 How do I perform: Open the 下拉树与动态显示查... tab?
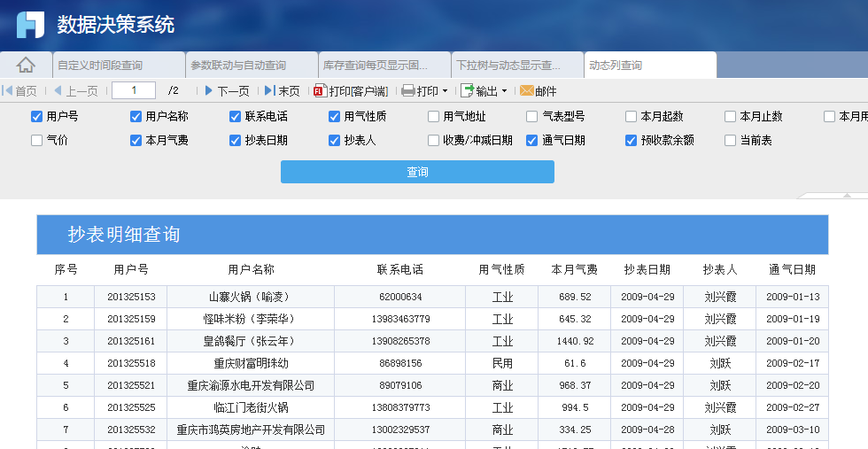coord(517,66)
